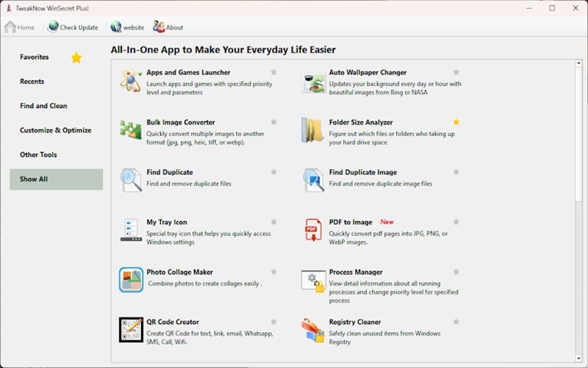Open the My Tray Icon tool icon
Viewport: 588px width, 368px height.
(131, 230)
